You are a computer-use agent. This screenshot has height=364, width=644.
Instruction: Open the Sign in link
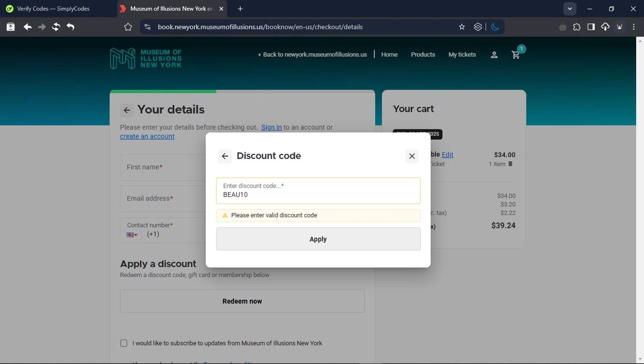271,127
